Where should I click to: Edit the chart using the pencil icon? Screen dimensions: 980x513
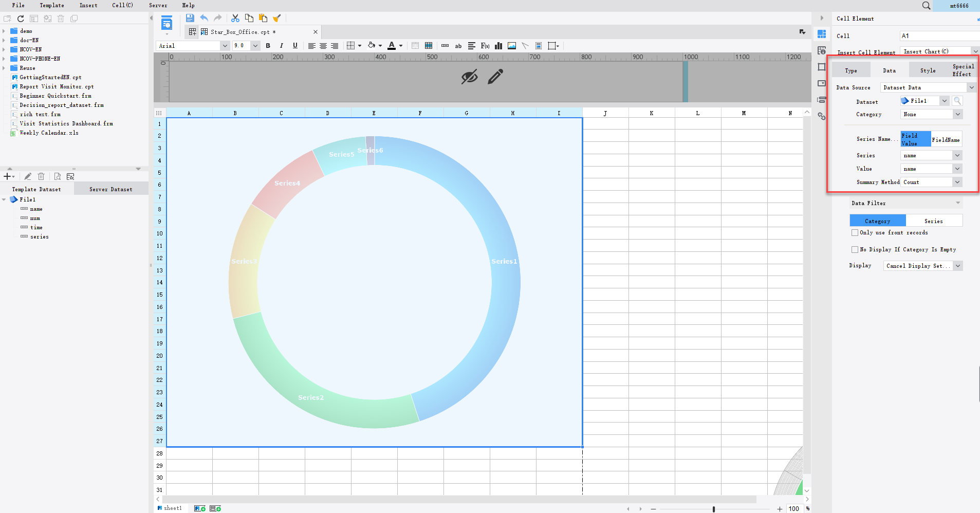point(494,77)
